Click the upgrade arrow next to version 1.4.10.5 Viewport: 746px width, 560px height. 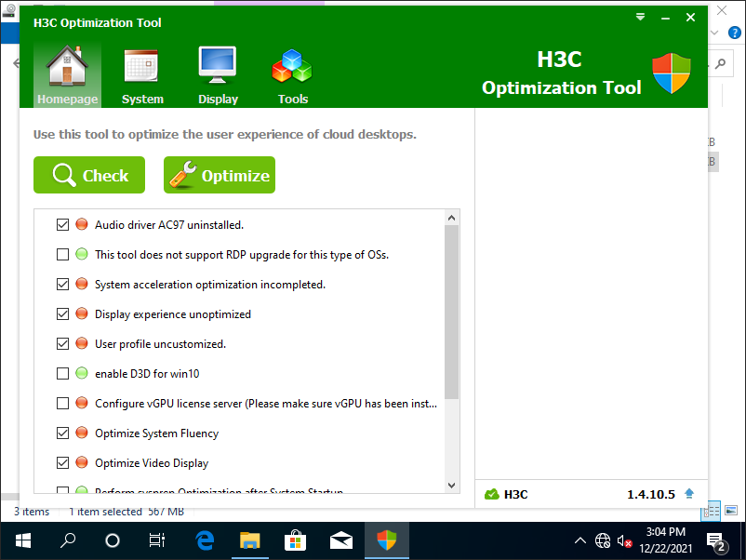coord(689,493)
